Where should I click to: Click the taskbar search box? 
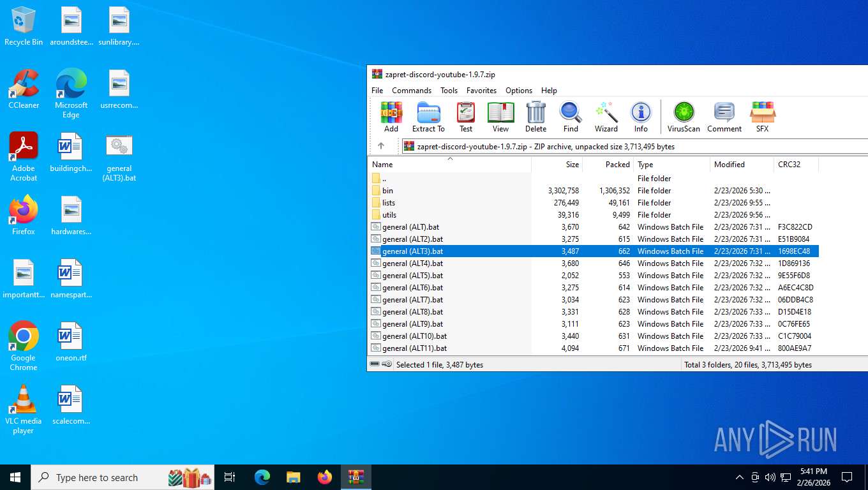coord(123,477)
